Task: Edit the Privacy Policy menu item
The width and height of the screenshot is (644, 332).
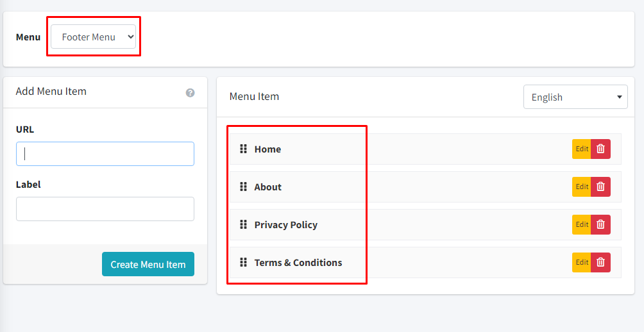Action: (582, 225)
